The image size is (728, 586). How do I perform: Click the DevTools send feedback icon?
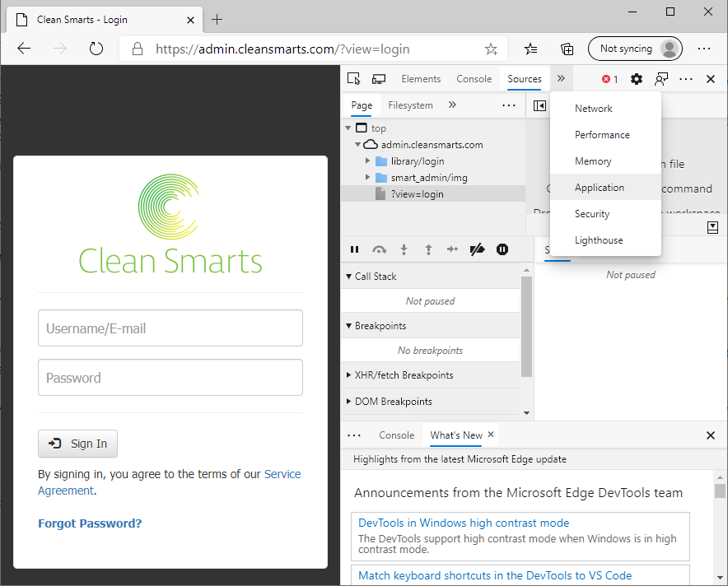pyautogui.click(x=661, y=79)
